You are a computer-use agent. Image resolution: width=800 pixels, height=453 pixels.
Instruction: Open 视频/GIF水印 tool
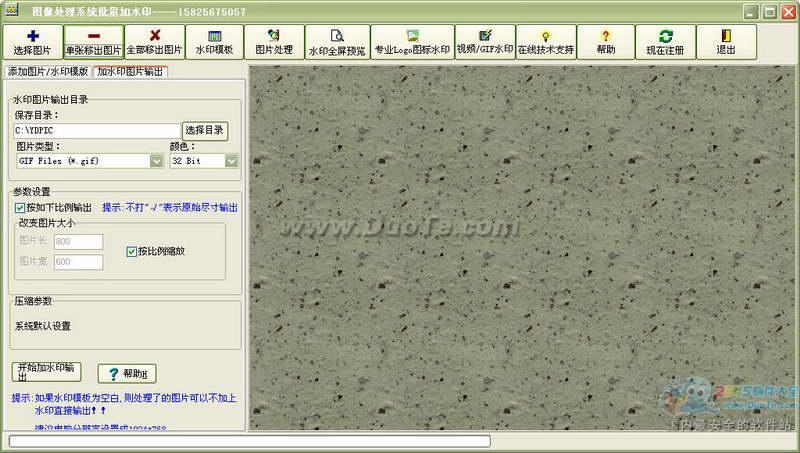point(485,41)
